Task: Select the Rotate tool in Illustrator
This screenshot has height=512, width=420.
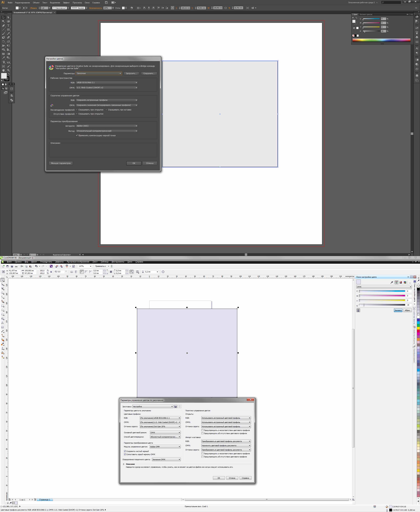Action: tap(3, 42)
